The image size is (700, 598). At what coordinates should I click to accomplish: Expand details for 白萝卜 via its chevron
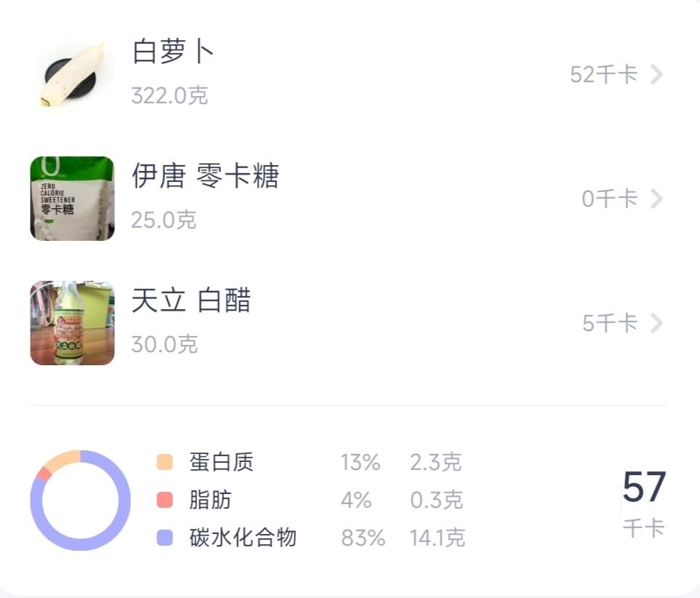pos(656,73)
